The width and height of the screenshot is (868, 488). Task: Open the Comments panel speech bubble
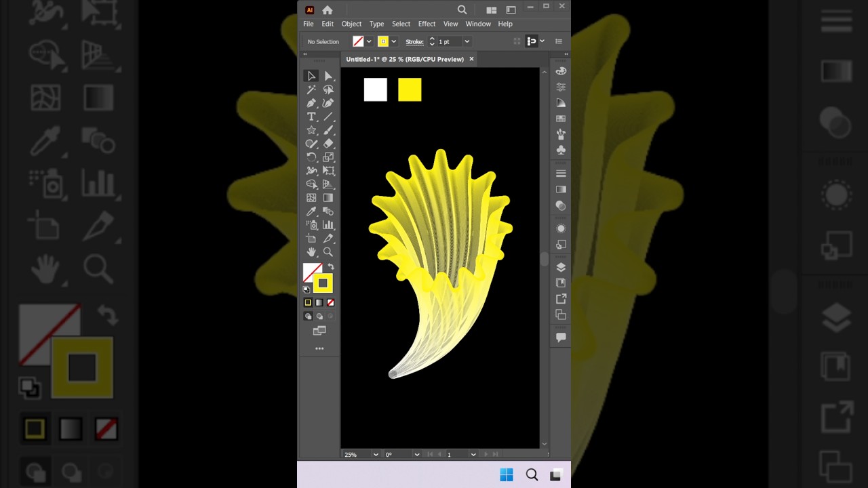click(561, 337)
